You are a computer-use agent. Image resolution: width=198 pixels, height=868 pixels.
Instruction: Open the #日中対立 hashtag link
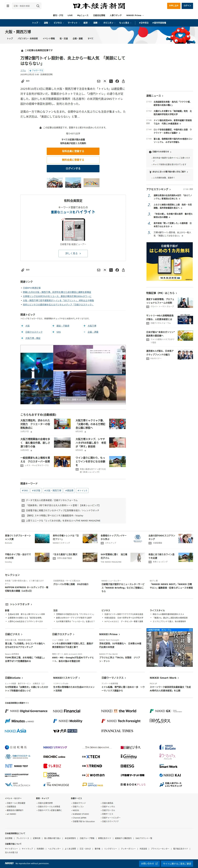coord(144,23)
